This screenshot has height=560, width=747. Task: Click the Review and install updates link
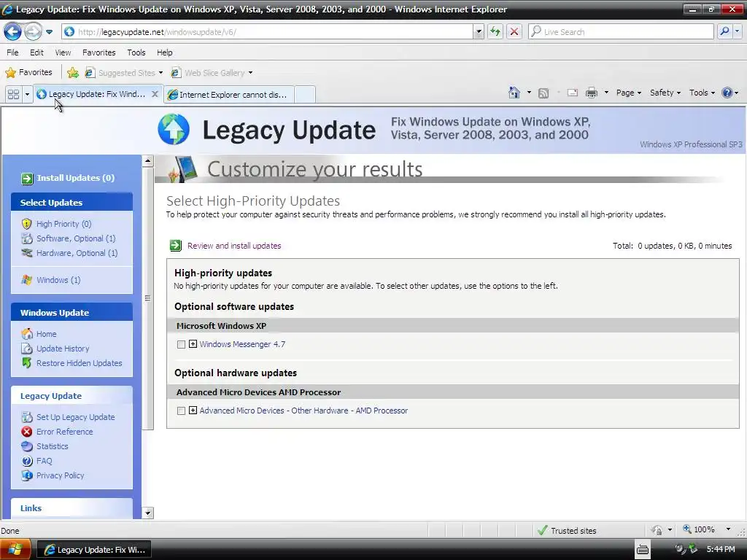pos(234,246)
